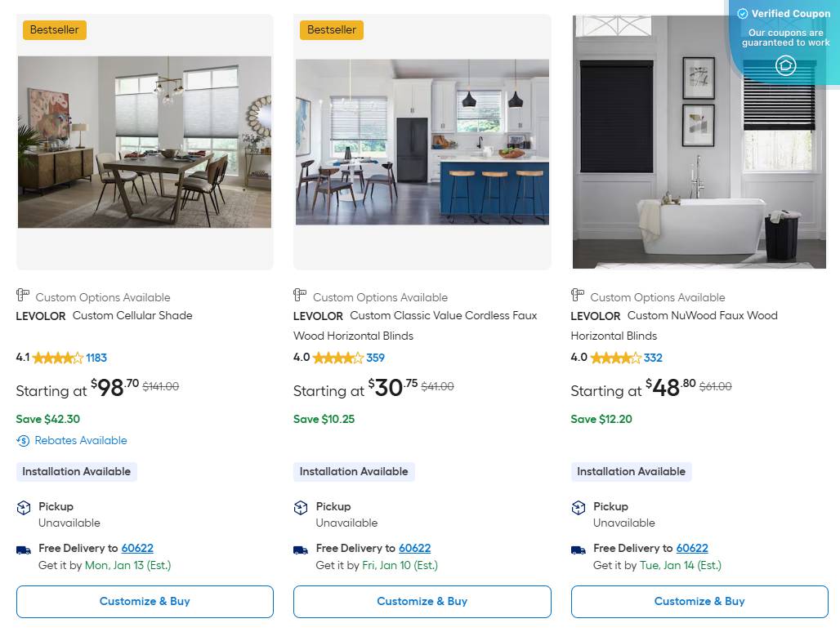The height and width of the screenshot is (632, 840).
Task: Click the delivery truck icon for NuWood blinds
Action: click(x=578, y=549)
